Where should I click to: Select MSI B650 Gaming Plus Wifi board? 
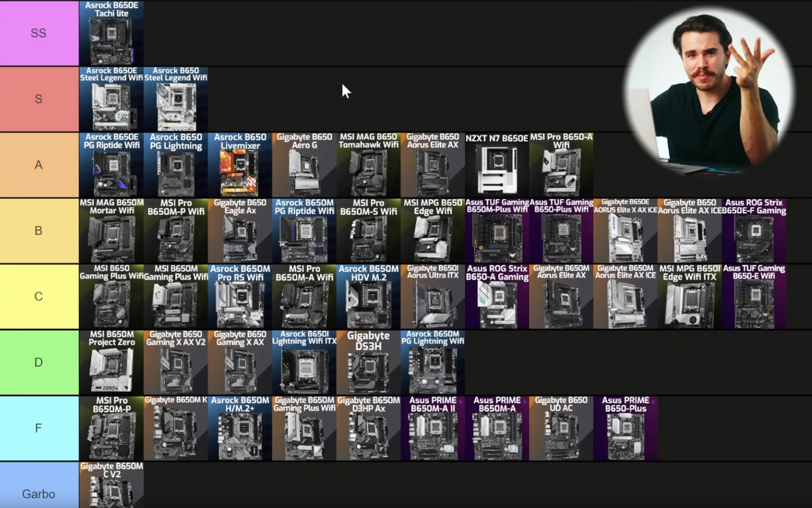tap(111, 296)
